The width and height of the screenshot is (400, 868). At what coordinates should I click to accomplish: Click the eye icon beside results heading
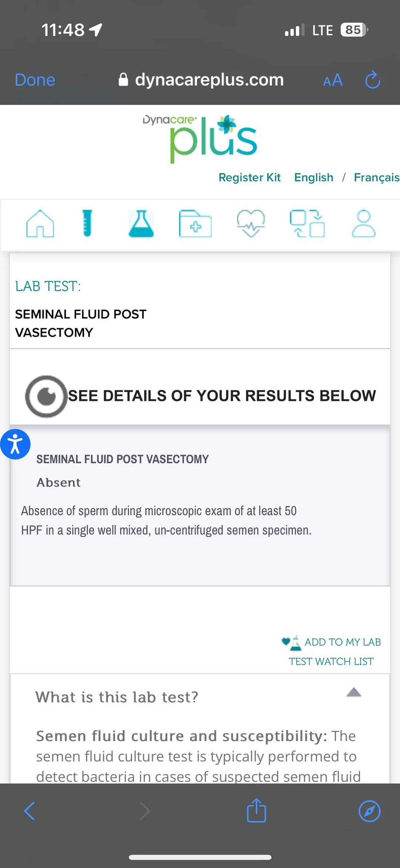[x=46, y=396]
